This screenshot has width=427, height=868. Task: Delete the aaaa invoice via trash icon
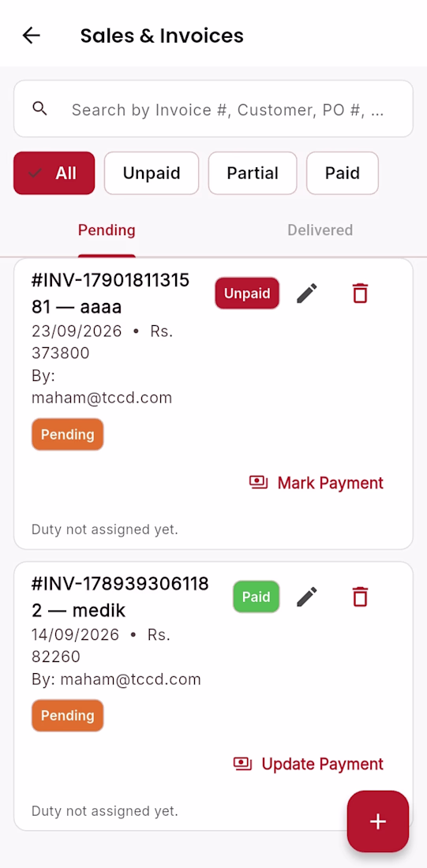[x=361, y=293]
